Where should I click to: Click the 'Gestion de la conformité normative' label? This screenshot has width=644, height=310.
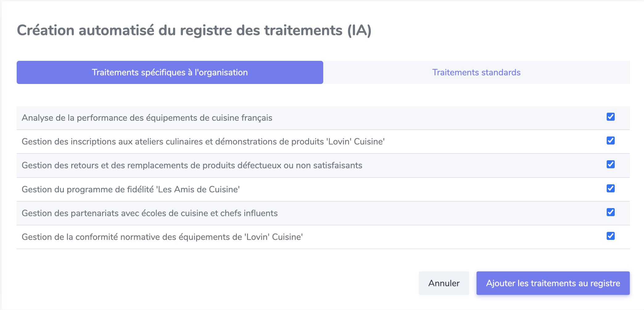pyautogui.click(x=162, y=237)
